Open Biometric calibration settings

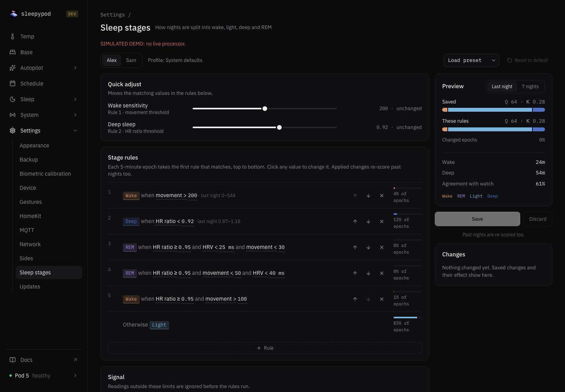49,174
